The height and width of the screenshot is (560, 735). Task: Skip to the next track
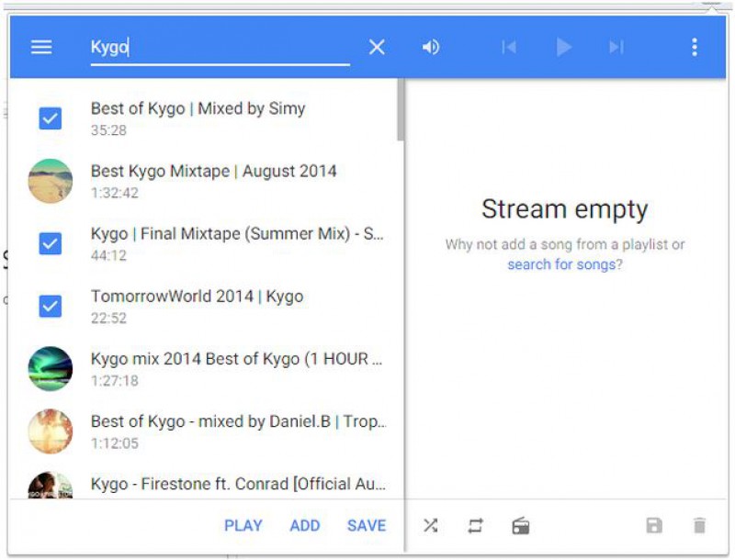tap(616, 47)
